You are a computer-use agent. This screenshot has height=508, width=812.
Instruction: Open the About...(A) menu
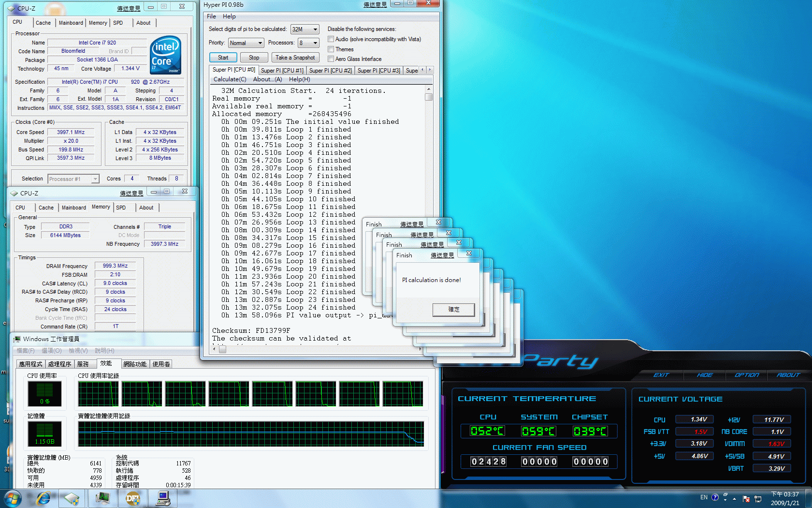click(x=267, y=79)
